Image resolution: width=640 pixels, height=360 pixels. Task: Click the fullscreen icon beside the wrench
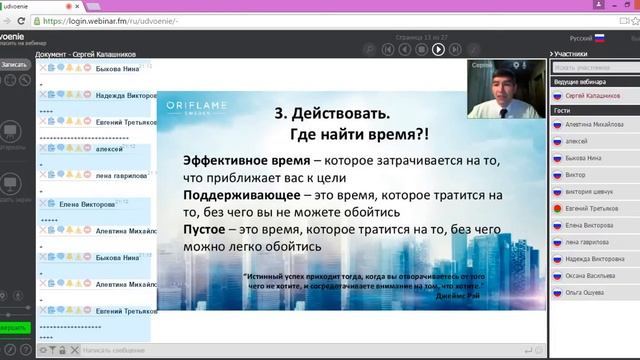10,80
